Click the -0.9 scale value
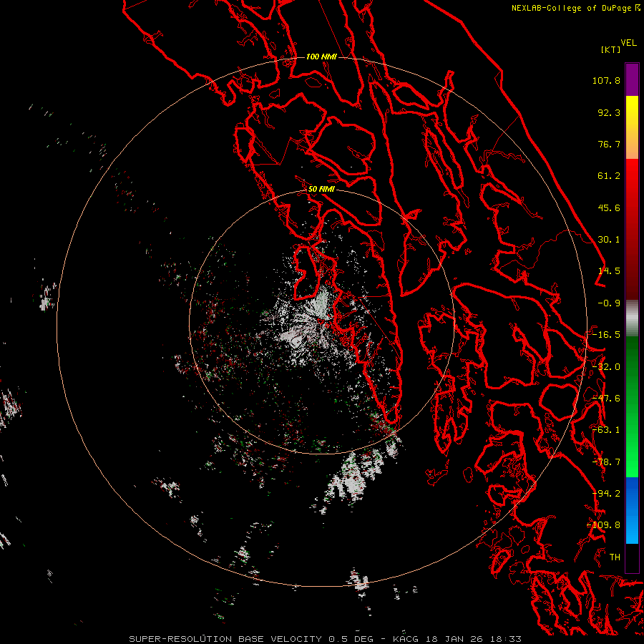 (x=609, y=303)
